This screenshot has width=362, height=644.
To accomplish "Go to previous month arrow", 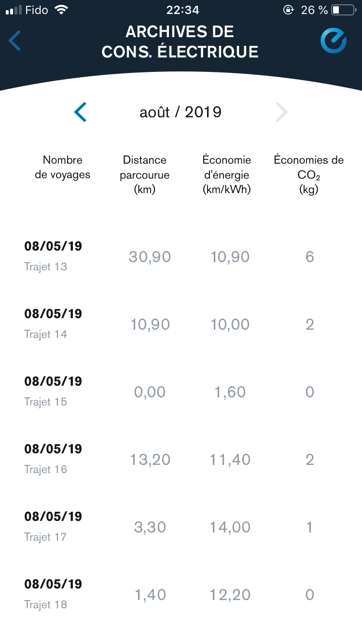I will pos(81,112).
